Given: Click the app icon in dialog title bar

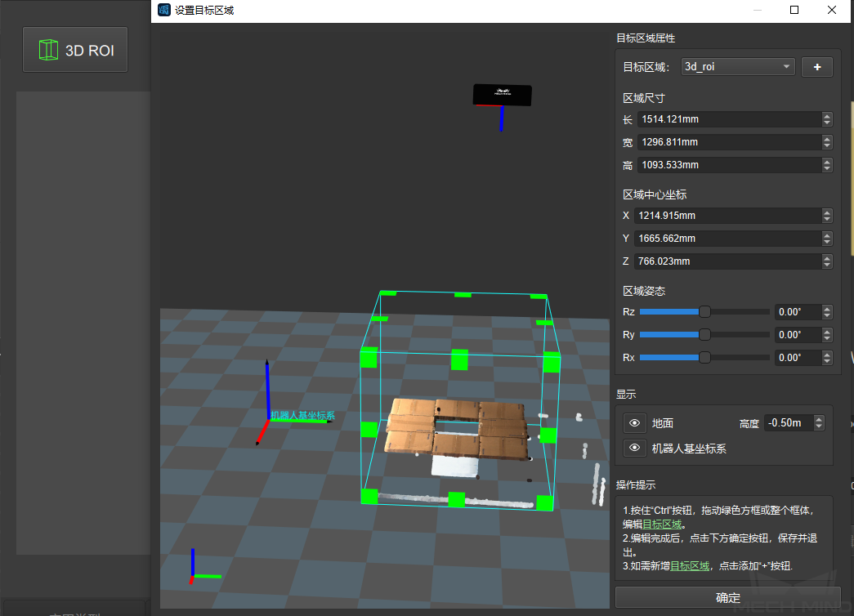Looking at the screenshot, I should point(163,10).
